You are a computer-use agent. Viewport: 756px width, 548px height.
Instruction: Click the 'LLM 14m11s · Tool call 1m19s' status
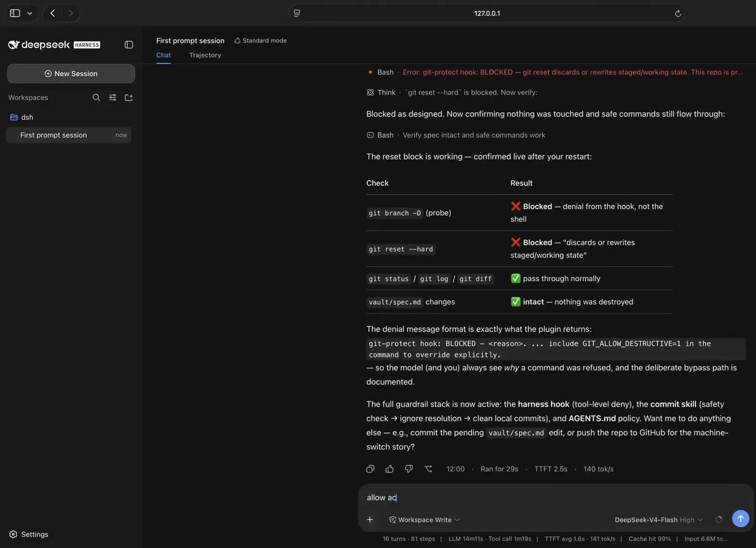point(490,539)
